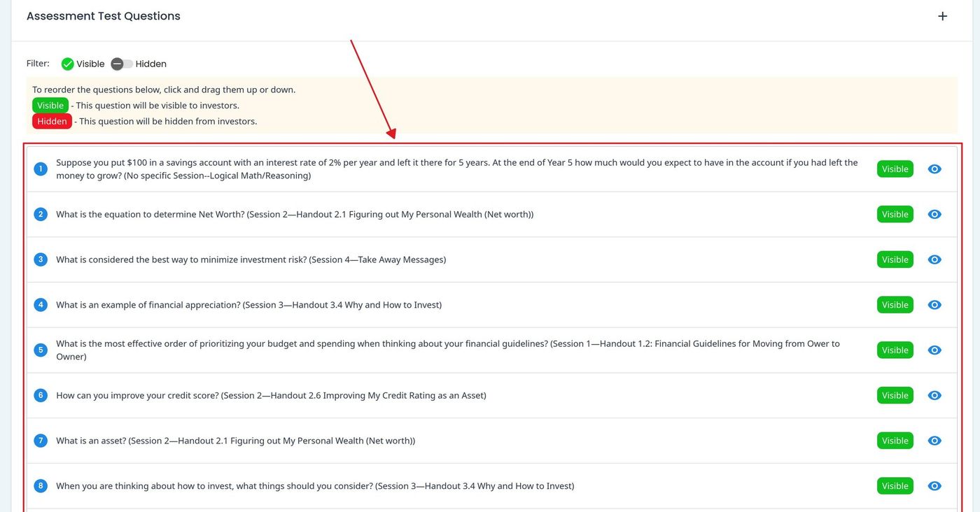980x512 pixels.
Task: Select the 'What is an asset?' question text
Action: [x=235, y=441]
